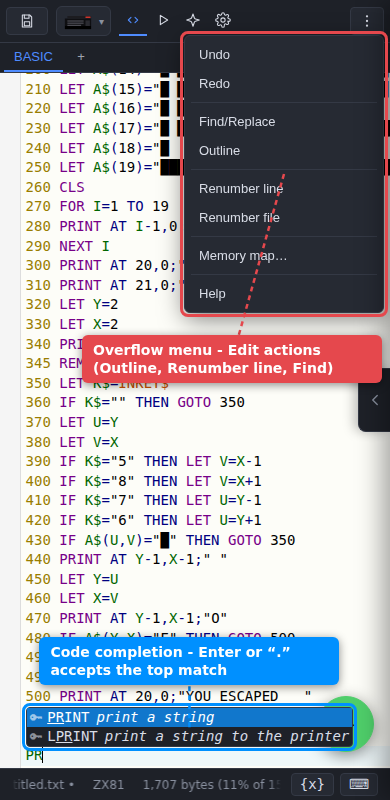
Task: Click code line 460 LET X=V
Action: coord(72,598)
